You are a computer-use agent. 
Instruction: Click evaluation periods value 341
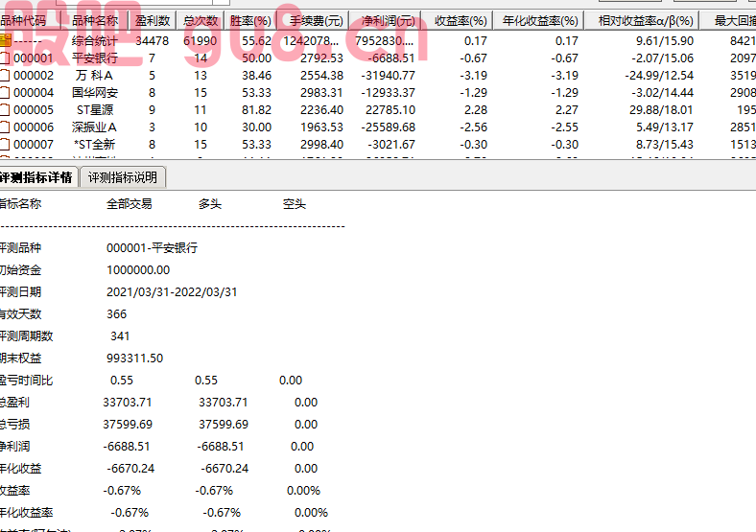coord(120,336)
